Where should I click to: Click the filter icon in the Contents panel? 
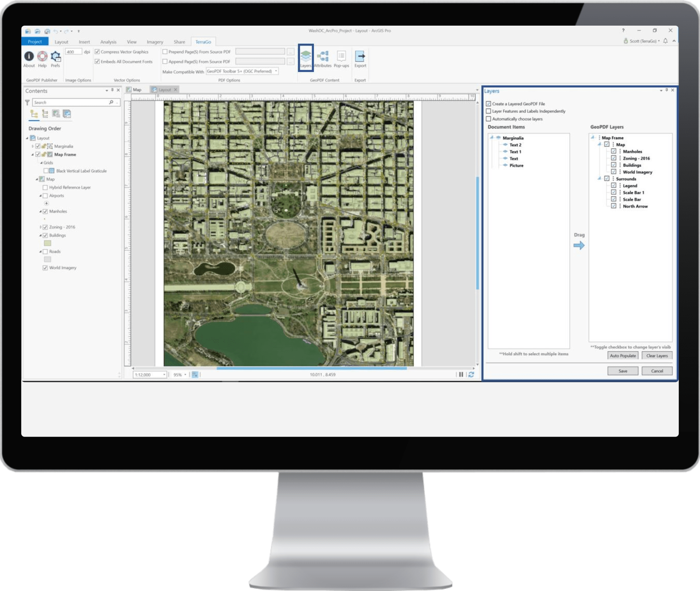click(x=27, y=102)
